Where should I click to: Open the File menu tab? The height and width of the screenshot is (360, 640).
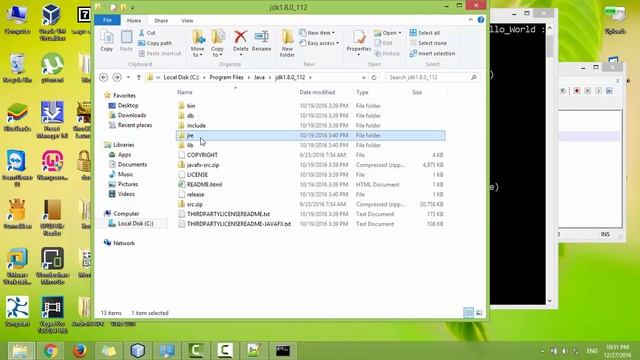click(x=107, y=20)
